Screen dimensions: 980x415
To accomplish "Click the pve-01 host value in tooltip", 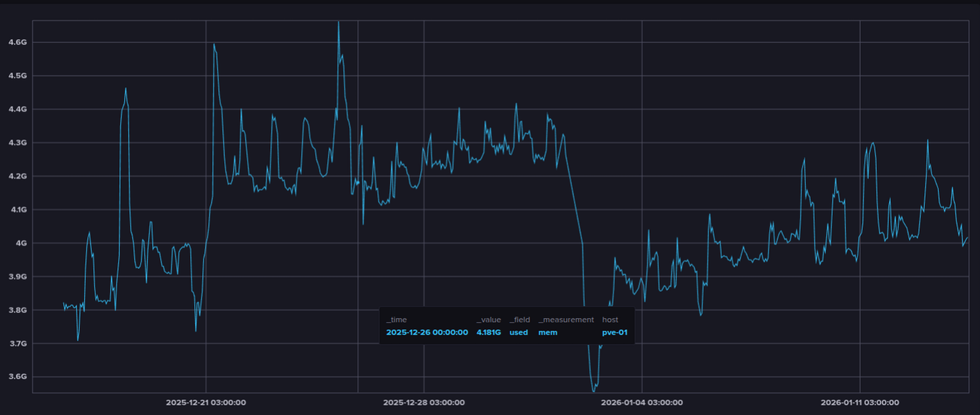I will coord(614,332).
